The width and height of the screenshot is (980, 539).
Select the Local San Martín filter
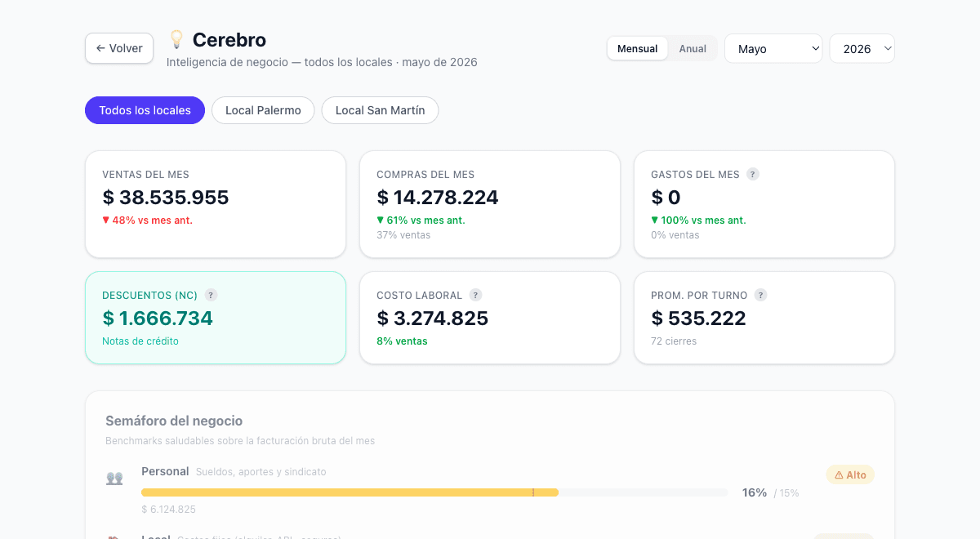(380, 110)
